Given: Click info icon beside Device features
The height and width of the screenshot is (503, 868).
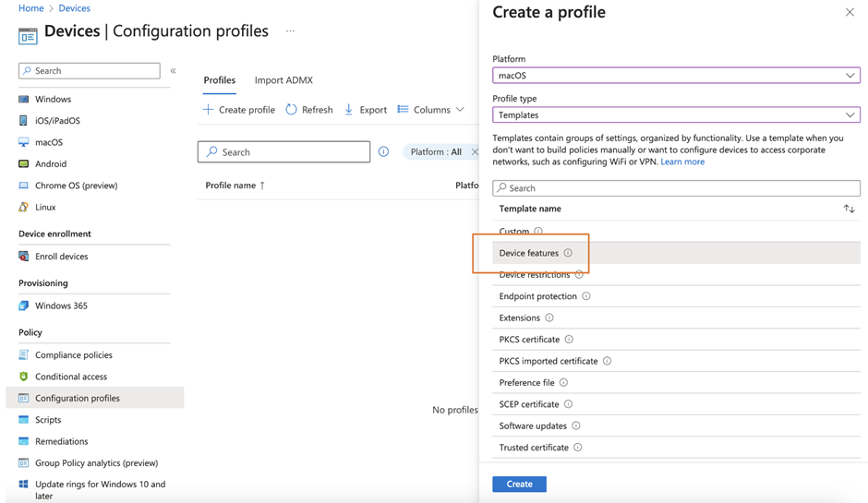Looking at the screenshot, I should coord(568,253).
